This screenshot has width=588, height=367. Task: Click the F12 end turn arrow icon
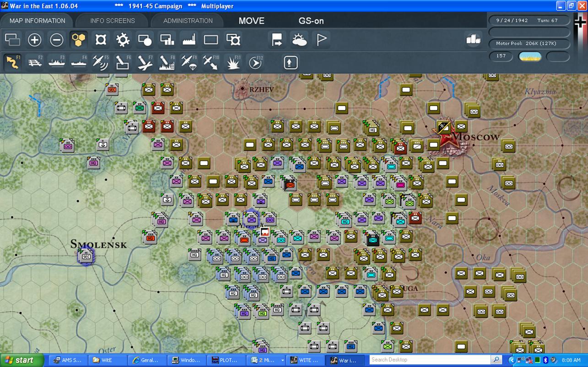[255, 62]
